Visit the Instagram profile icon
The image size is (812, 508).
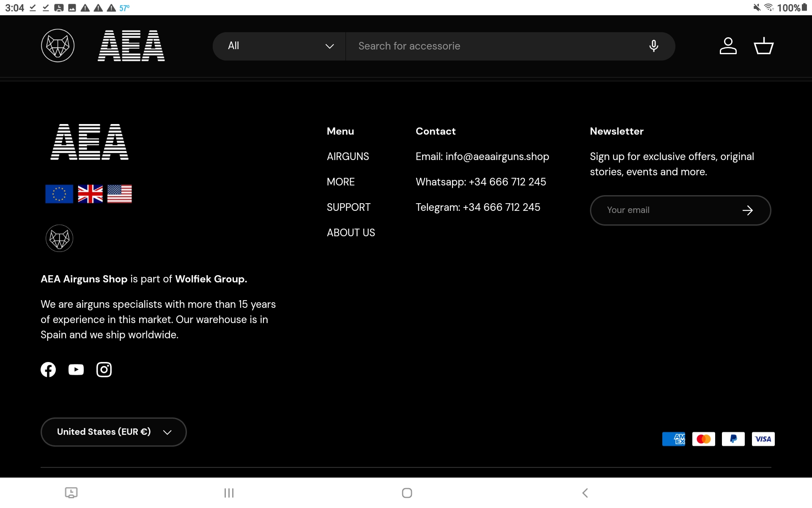click(x=104, y=370)
